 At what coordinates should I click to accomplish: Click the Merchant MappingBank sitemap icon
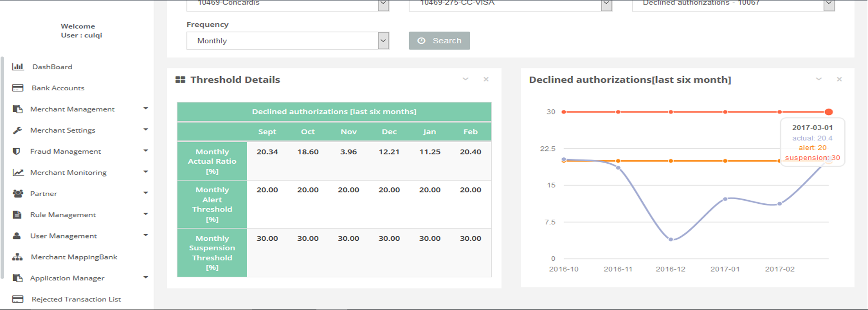pos(17,257)
